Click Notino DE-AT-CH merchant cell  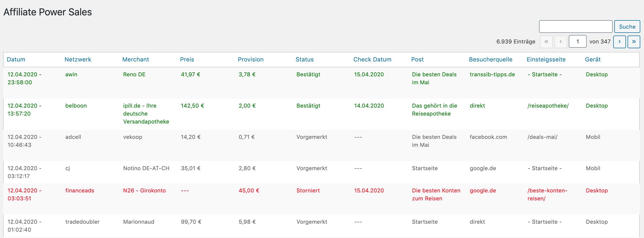(146, 168)
